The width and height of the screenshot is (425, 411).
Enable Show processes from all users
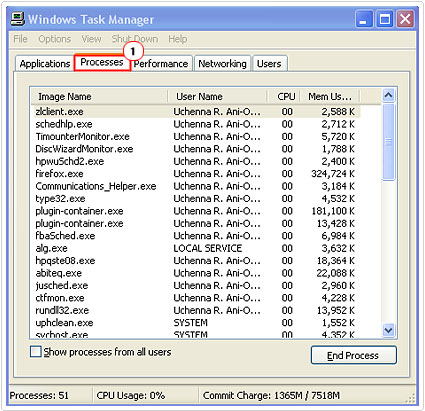(x=36, y=352)
